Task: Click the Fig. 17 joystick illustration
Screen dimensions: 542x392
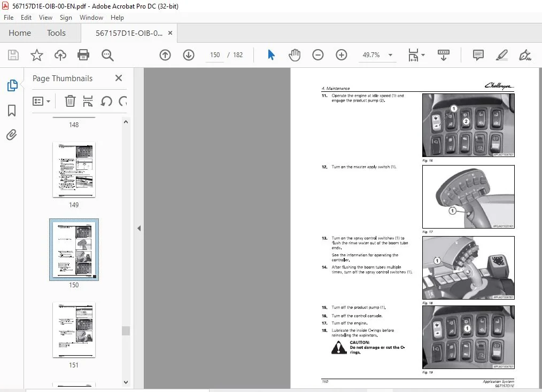Action: [x=468, y=197]
